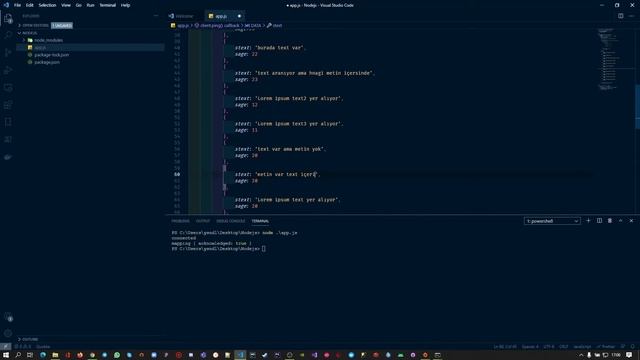
Task: Switch to the Debug Console tab
Action: coord(231,221)
